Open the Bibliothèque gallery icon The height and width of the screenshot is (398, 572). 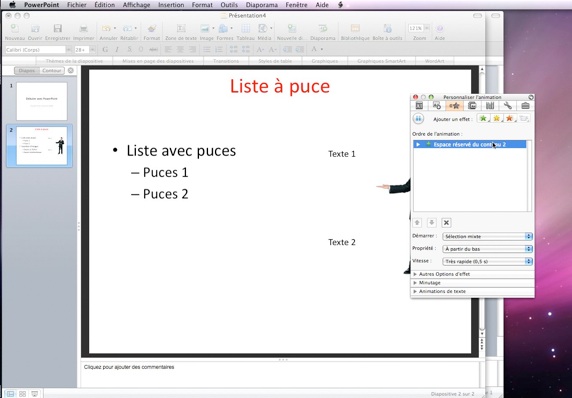pos(355,29)
